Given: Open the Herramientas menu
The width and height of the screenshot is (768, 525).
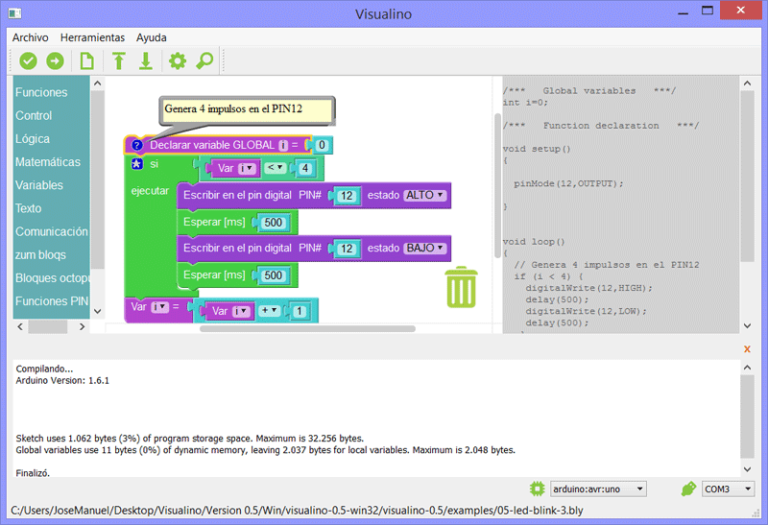Looking at the screenshot, I should click(x=92, y=37).
